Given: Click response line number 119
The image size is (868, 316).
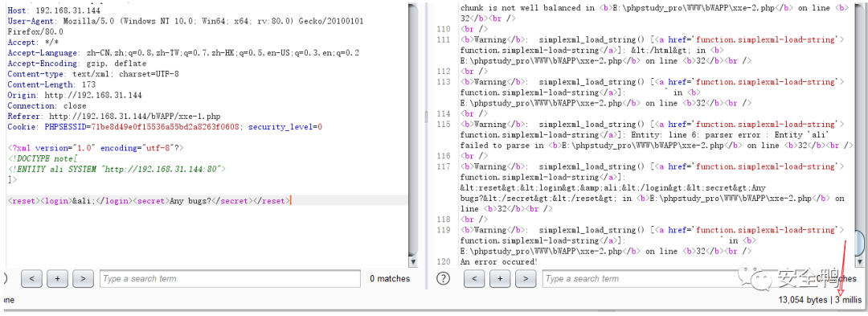Looking at the screenshot, I should tap(444, 230).
